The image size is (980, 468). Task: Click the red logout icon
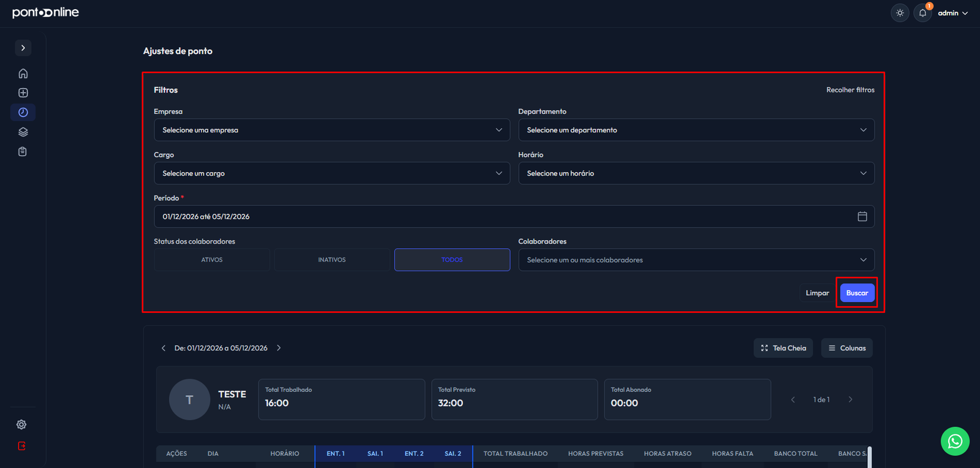pyautogui.click(x=21, y=446)
